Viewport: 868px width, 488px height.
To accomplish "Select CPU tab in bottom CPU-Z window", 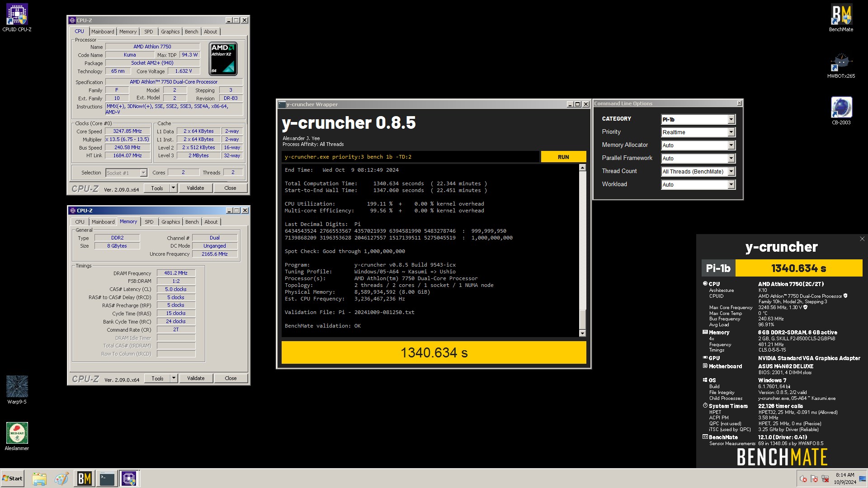I will click(80, 222).
